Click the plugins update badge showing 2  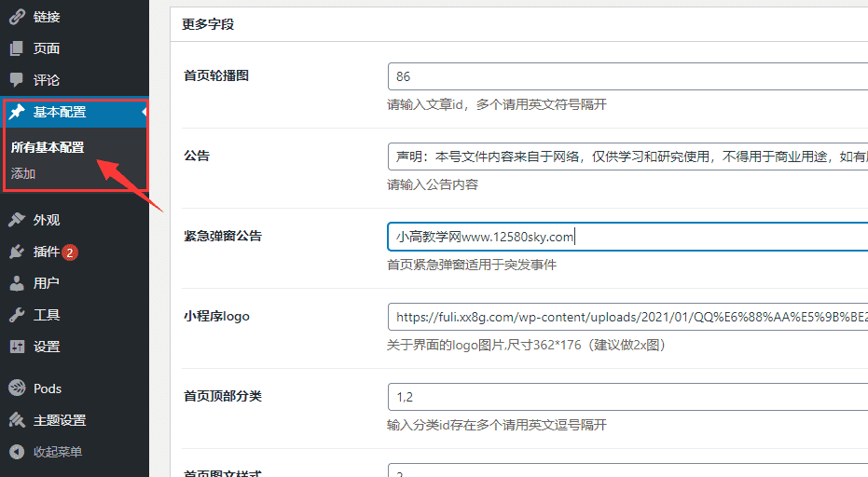(70, 252)
